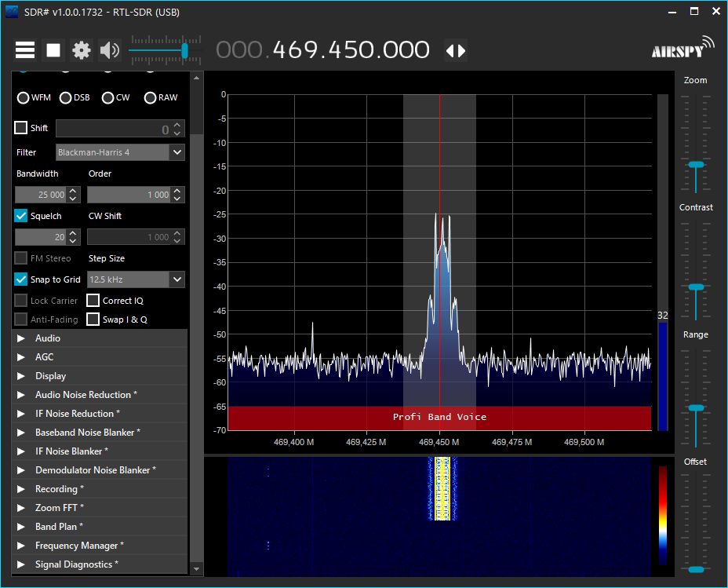
Task: Click the Zoom slider handle
Action: click(x=696, y=164)
